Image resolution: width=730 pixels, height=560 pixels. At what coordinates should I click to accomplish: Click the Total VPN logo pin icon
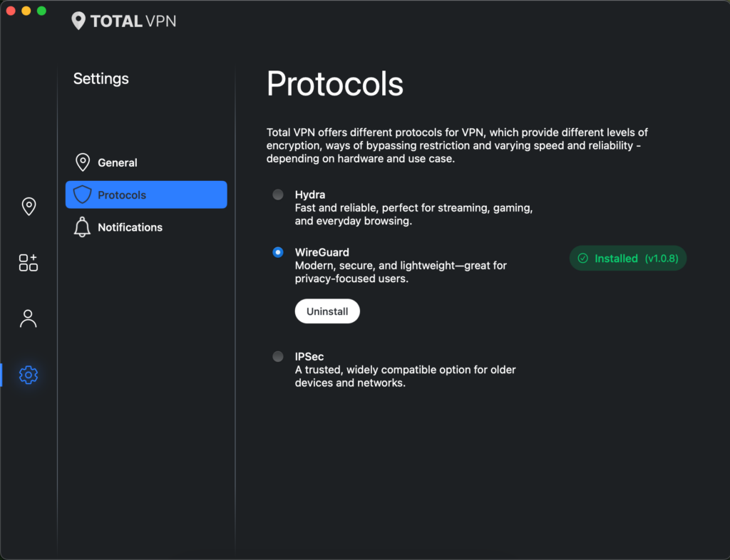(78, 21)
